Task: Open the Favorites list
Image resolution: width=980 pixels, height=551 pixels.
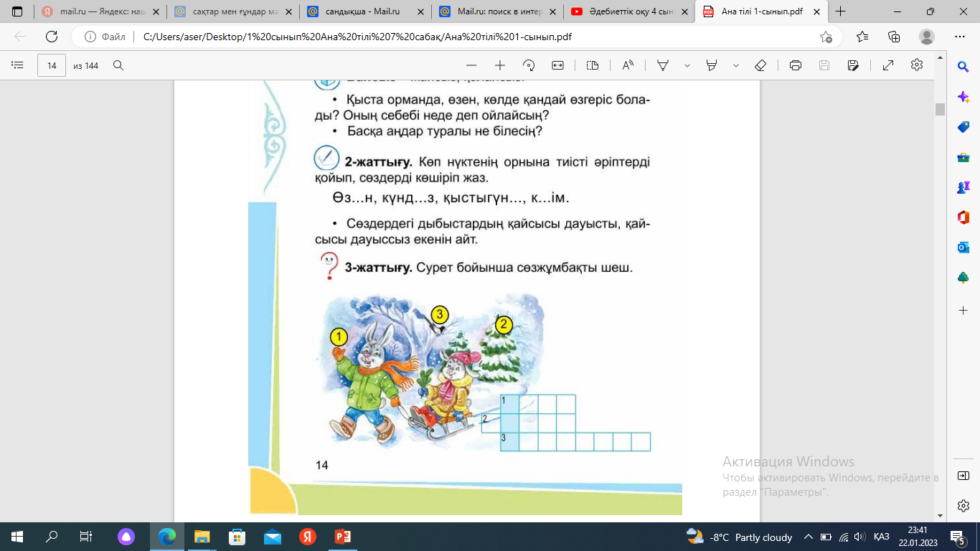Action: coord(862,37)
